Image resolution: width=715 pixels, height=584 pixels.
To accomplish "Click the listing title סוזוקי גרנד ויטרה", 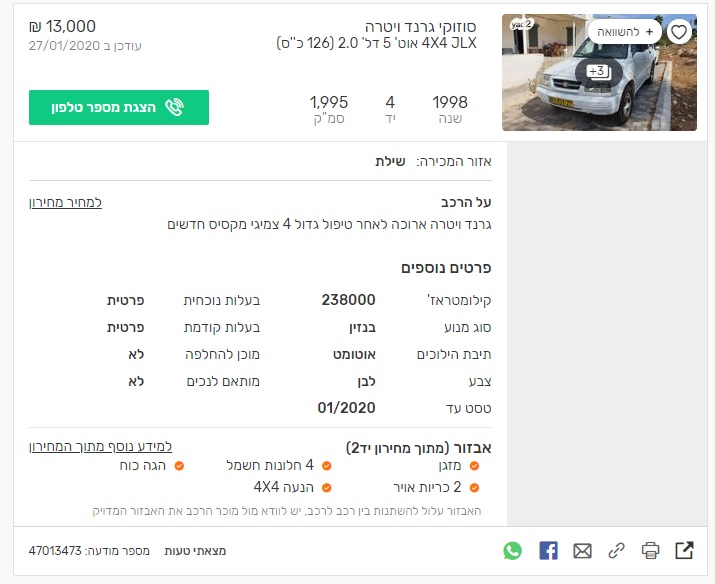I will pyautogui.click(x=420, y=26).
